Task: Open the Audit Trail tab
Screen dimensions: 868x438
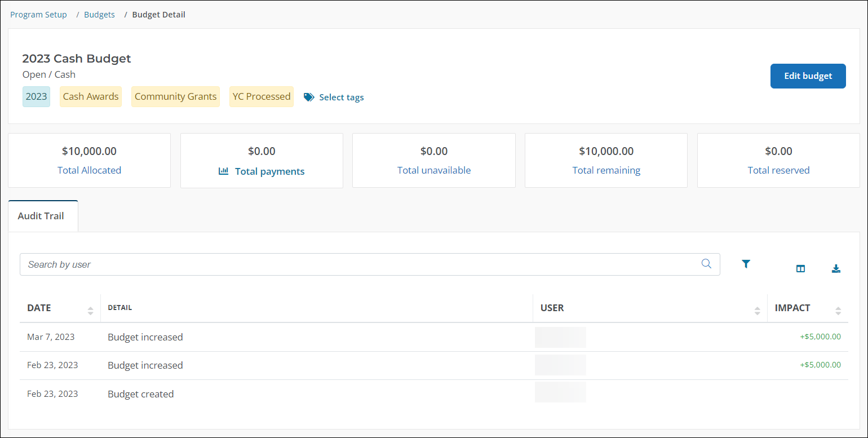Action: coord(41,216)
